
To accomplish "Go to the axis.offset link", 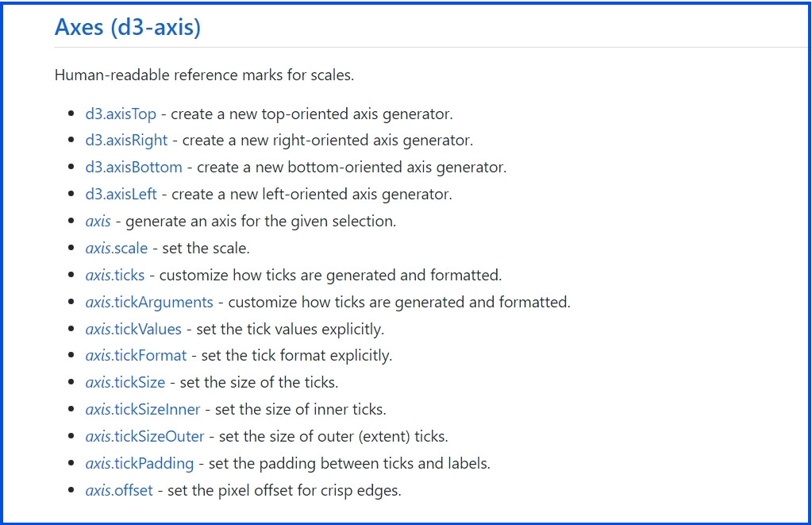I will point(119,490).
